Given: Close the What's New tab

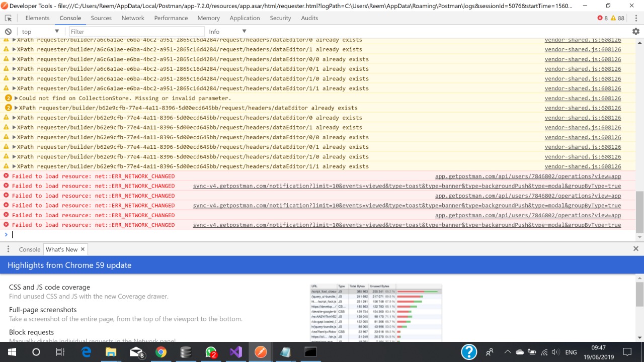Looking at the screenshot, I should click(x=83, y=249).
